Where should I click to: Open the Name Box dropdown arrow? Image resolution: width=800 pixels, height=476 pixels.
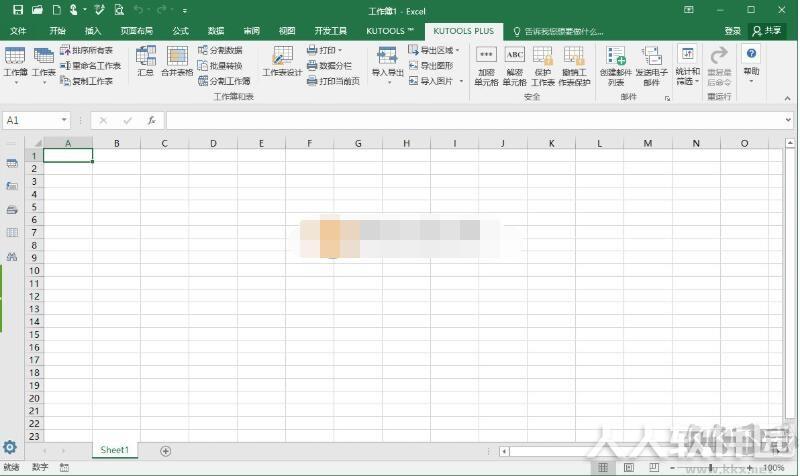[x=64, y=120]
